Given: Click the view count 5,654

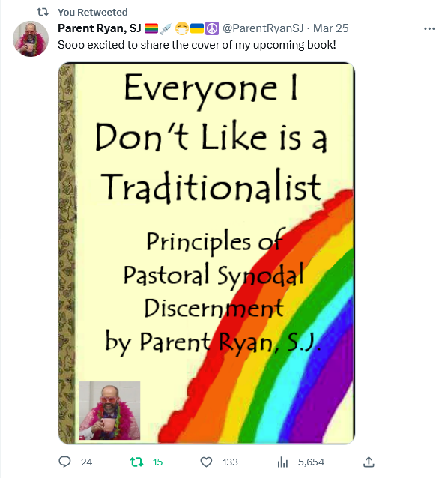Looking at the screenshot, I should (311, 462).
